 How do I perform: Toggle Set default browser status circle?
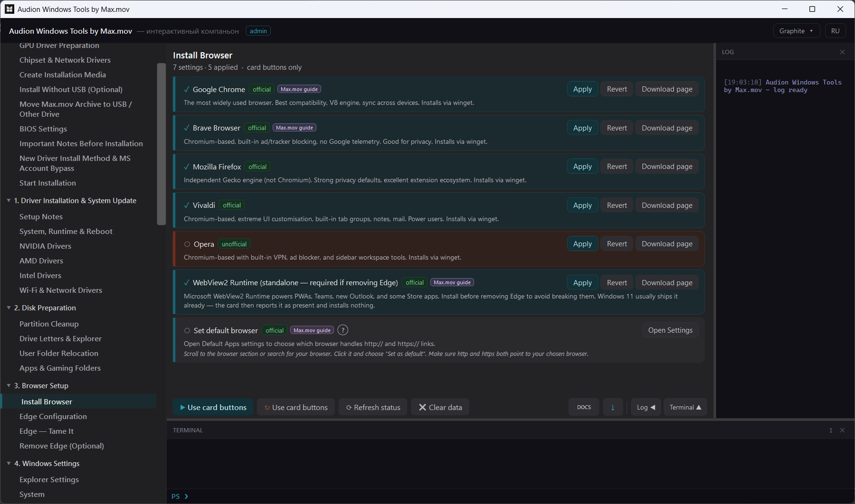coord(187,331)
